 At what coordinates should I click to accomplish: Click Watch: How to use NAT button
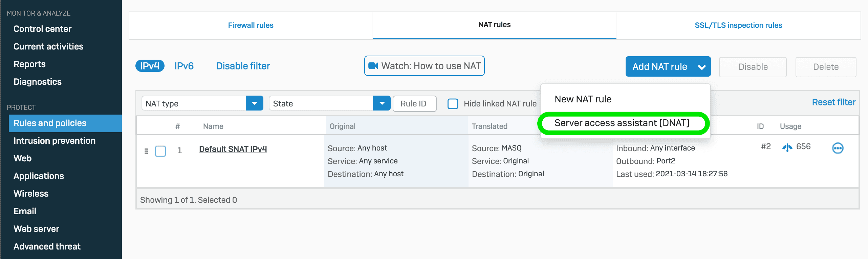point(425,66)
